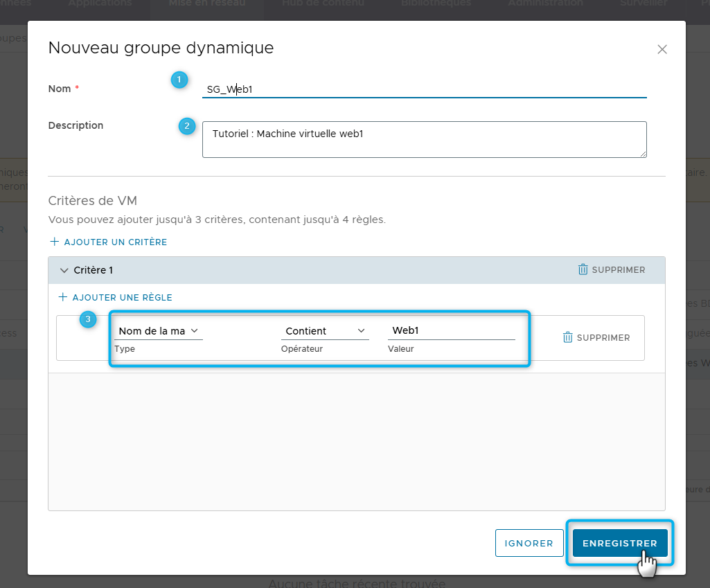Click the Description box resize handle
The image size is (710, 588).
643,154
